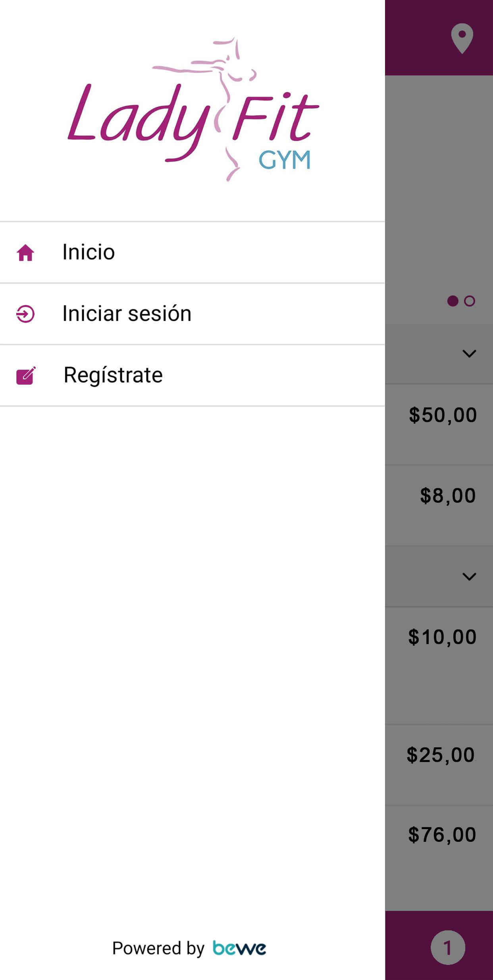
Task: Open the Iniciar sesión menu item
Action: 193,314
